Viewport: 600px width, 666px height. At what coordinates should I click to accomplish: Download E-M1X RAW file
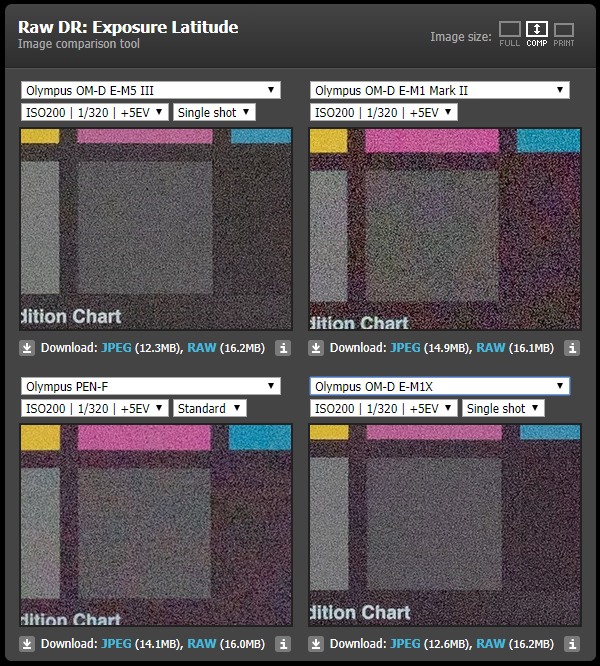point(492,644)
